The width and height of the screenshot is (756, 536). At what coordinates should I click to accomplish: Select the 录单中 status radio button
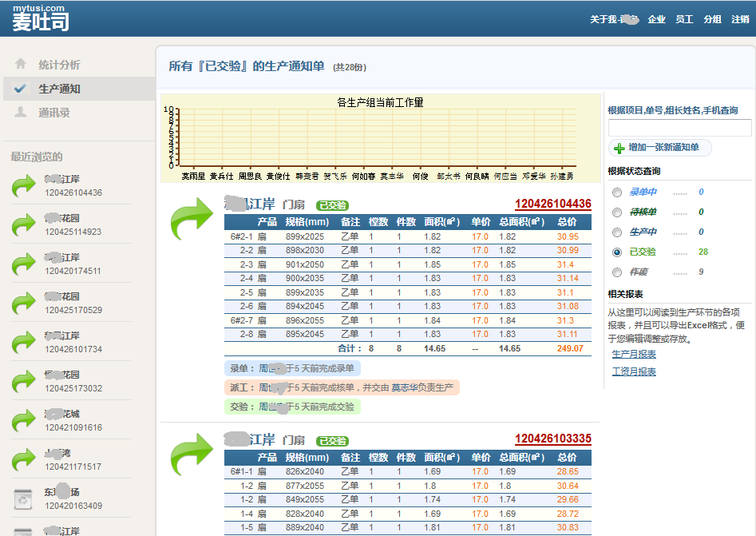(x=617, y=193)
